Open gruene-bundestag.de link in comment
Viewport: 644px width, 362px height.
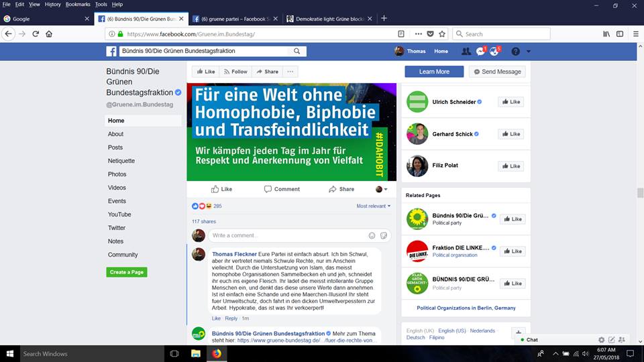point(305,341)
